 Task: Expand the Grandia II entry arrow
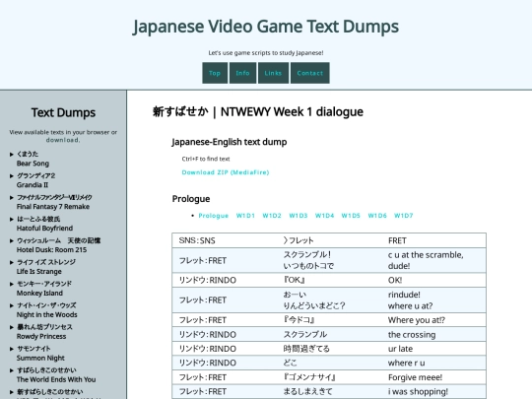[x=12, y=176]
